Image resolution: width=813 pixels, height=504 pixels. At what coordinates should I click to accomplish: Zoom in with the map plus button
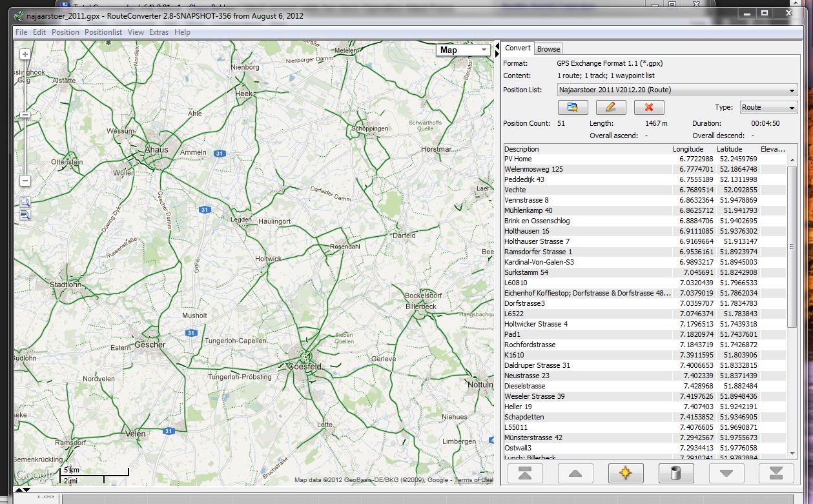point(25,55)
